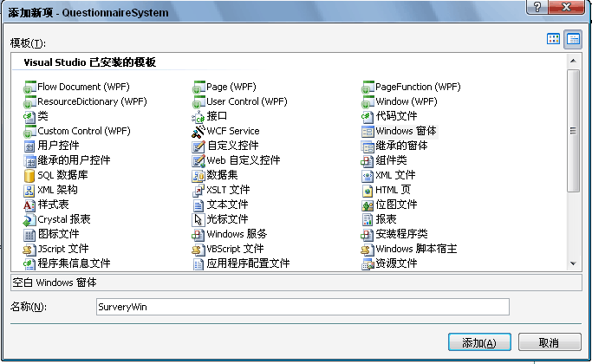Choose the 类 class template icon
Screen dimensions: 592x364
point(29,117)
